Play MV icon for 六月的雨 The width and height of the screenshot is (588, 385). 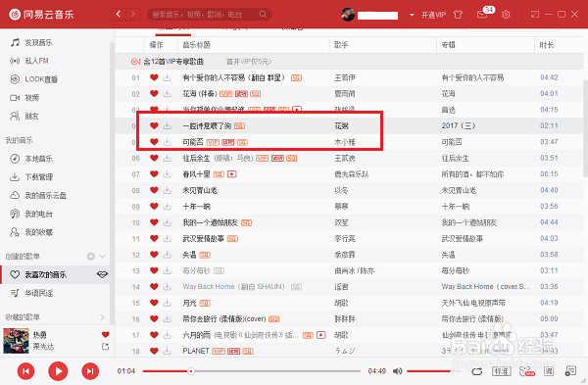321,335
